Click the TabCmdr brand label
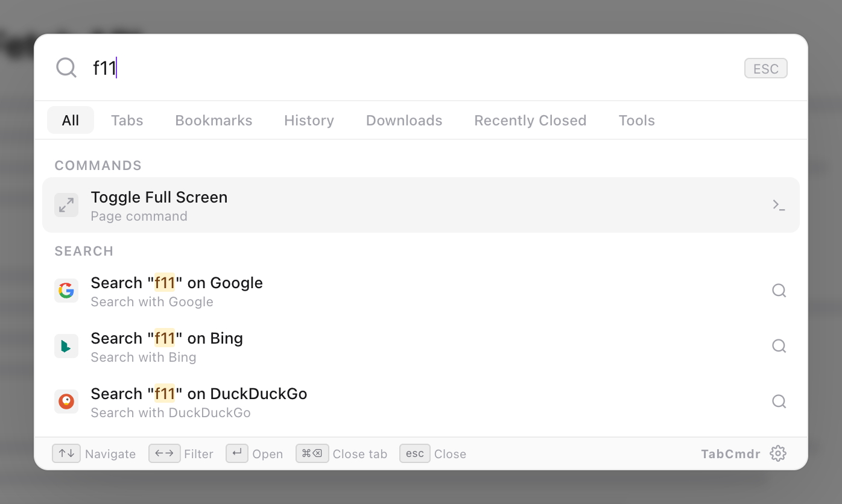This screenshot has width=842, height=504. [x=730, y=454]
